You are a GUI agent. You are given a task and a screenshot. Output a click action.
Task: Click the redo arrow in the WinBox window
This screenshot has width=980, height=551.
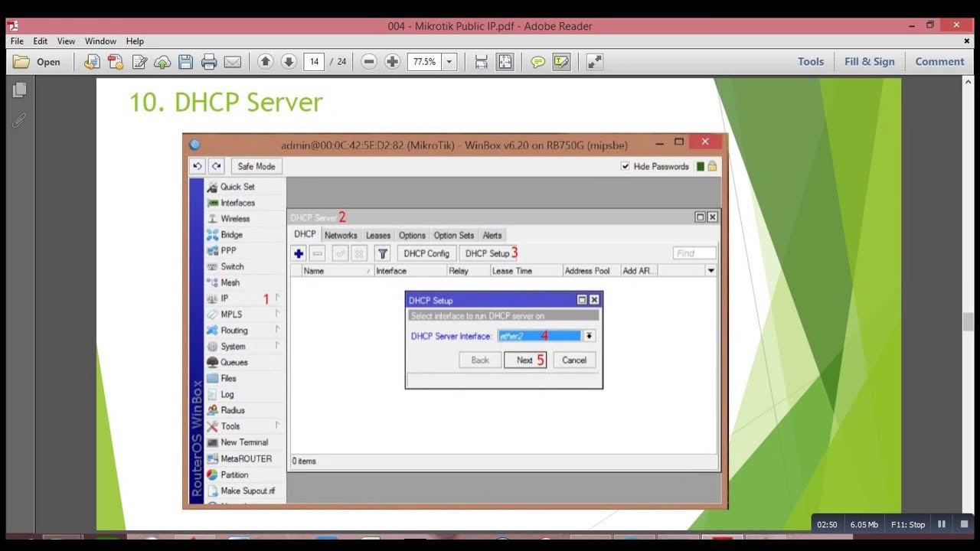[216, 166]
